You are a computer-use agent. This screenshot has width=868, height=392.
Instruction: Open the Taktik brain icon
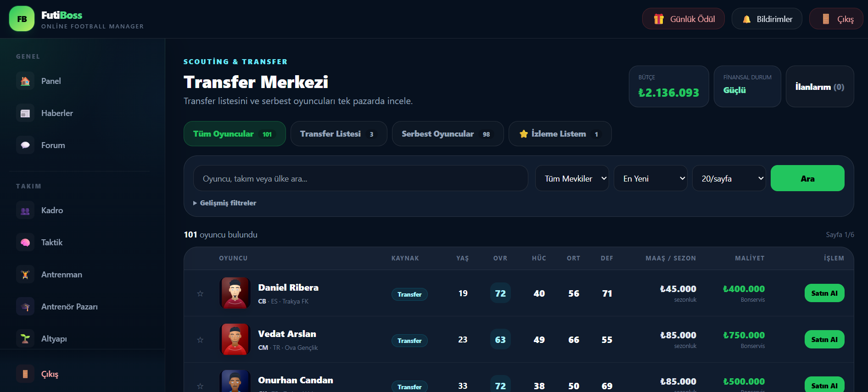pos(25,243)
